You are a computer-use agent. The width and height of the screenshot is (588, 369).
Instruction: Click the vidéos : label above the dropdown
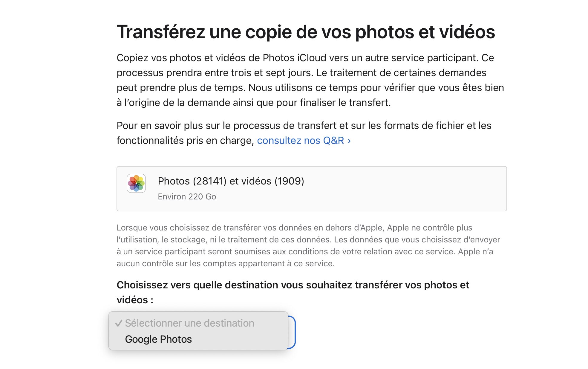(135, 300)
